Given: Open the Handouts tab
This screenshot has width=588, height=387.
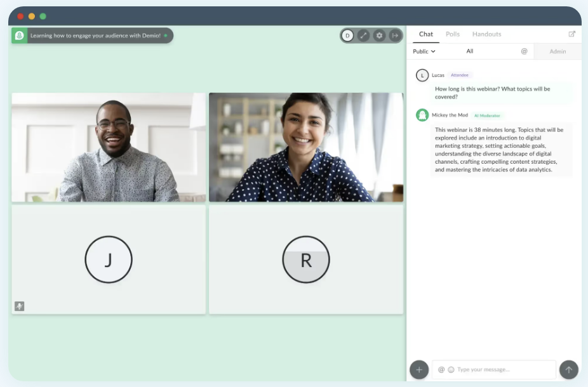Looking at the screenshot, I should point(486,34).
